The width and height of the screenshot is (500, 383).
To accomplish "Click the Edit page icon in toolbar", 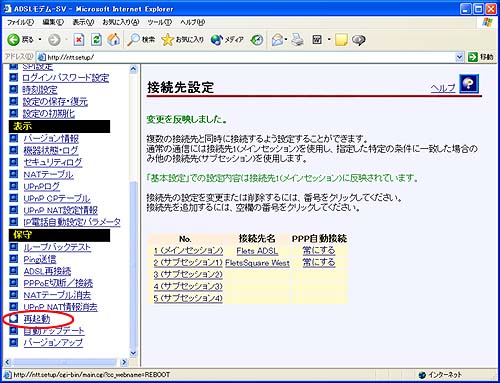I will click(317, 40).
